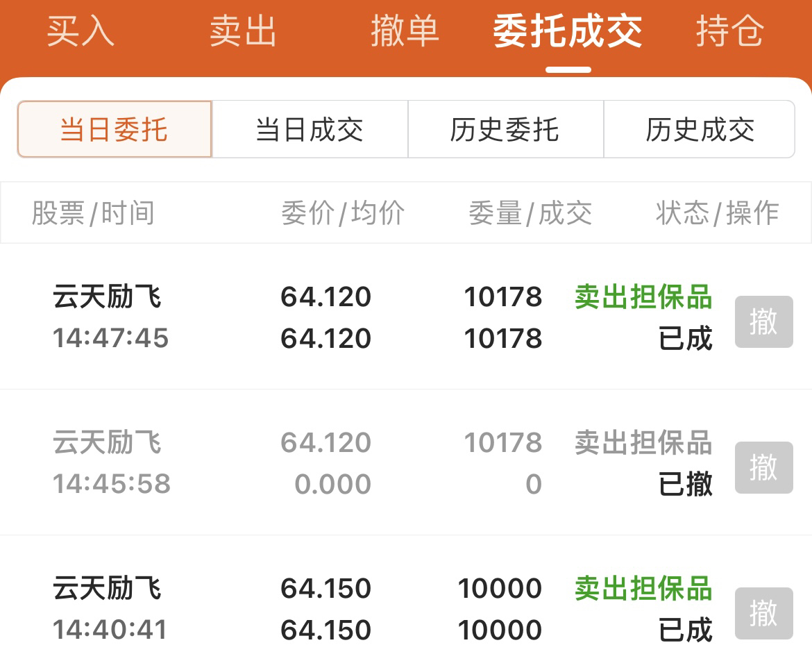812x661 pixels.
Task: Click order price 64.150 in 14:40:41 row
Action: click(x=325, y=589)
